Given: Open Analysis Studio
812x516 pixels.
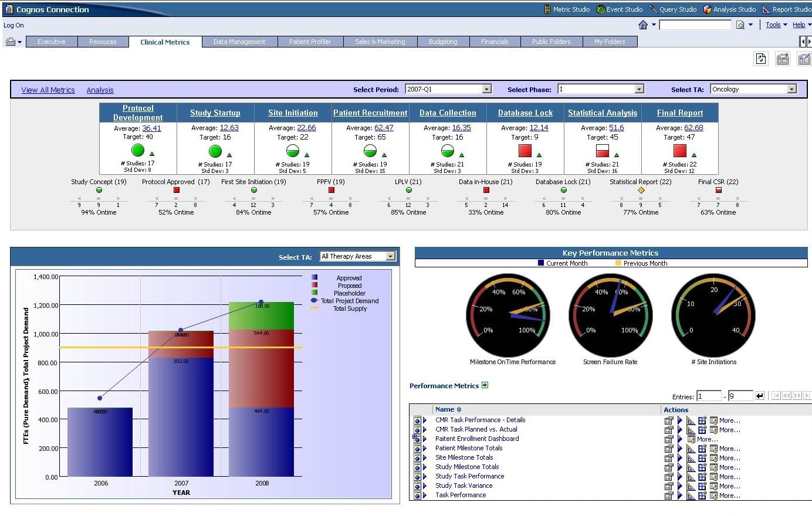Looking at the screenshot, I should [729, 9].
